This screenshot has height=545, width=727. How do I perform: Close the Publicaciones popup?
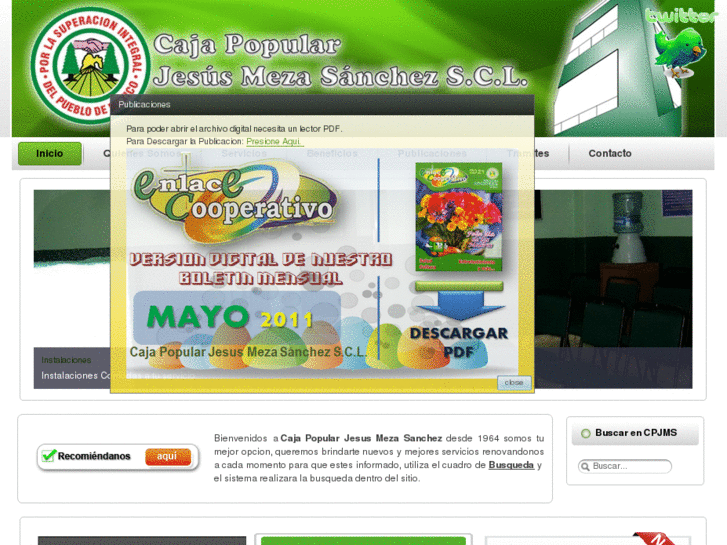[514, 383]
